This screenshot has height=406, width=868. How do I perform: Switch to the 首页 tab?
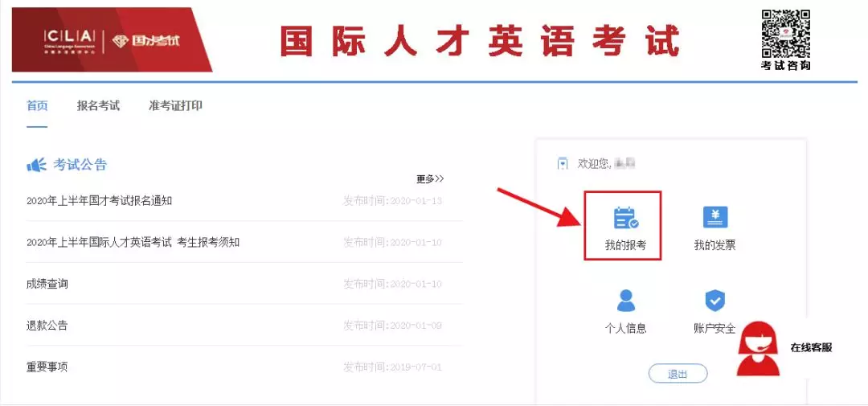point(37,106)
